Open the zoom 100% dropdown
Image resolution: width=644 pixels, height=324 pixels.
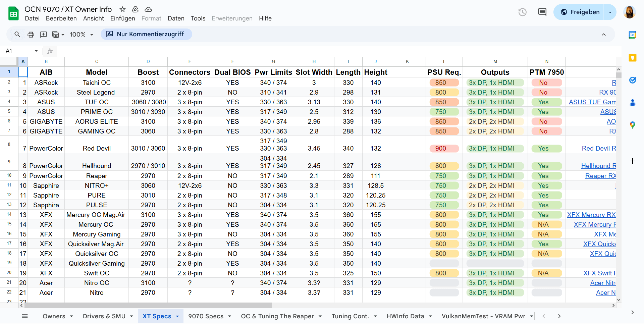pyautogui.click(x=82, y=34)
